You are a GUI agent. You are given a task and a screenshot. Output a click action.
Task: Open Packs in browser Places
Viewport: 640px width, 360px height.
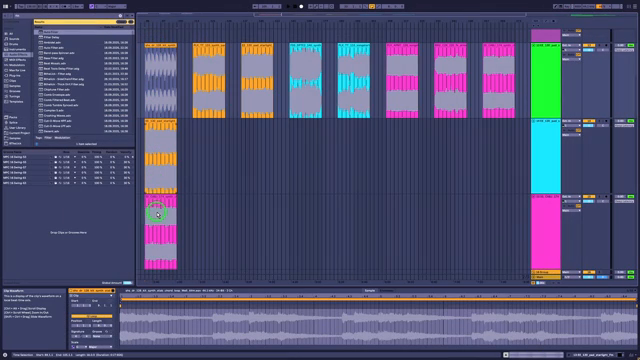[13, 117]
